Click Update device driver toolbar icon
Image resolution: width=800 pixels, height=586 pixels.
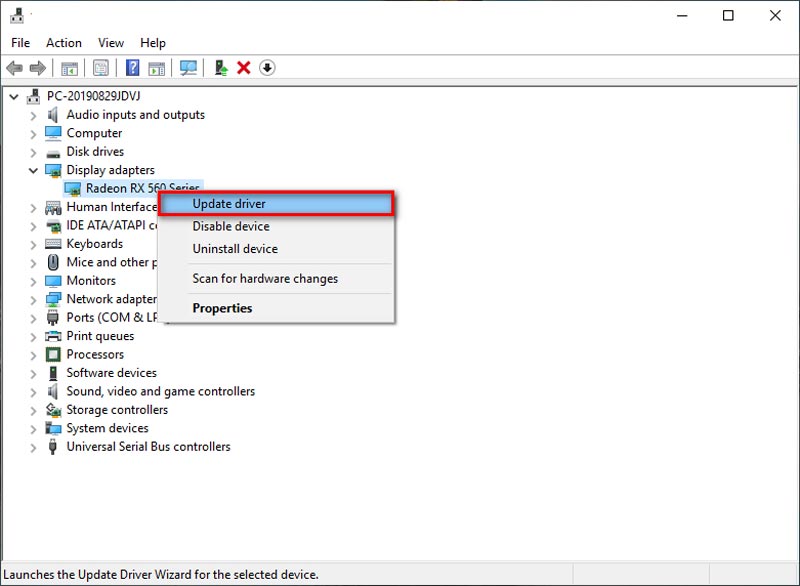(x=221, y=68)
